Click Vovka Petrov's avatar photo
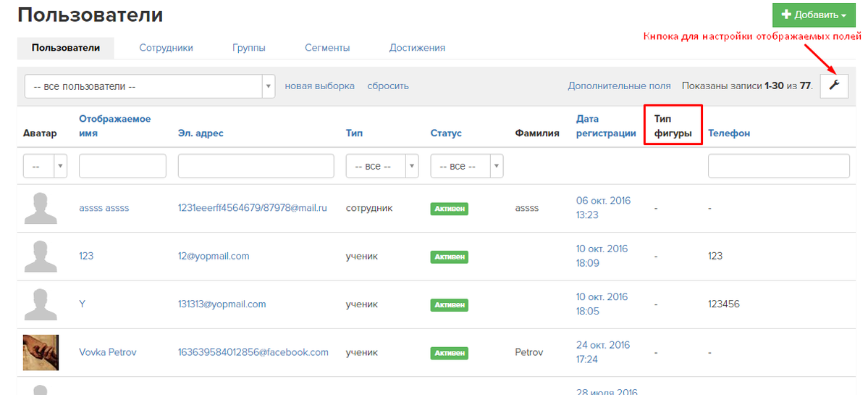The height and width of the screenshot is (395, 868). point(41,352)
